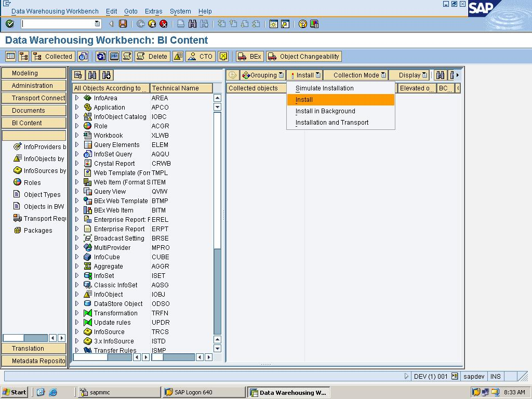Expand the MultiProvider tree node

point(77,247)
